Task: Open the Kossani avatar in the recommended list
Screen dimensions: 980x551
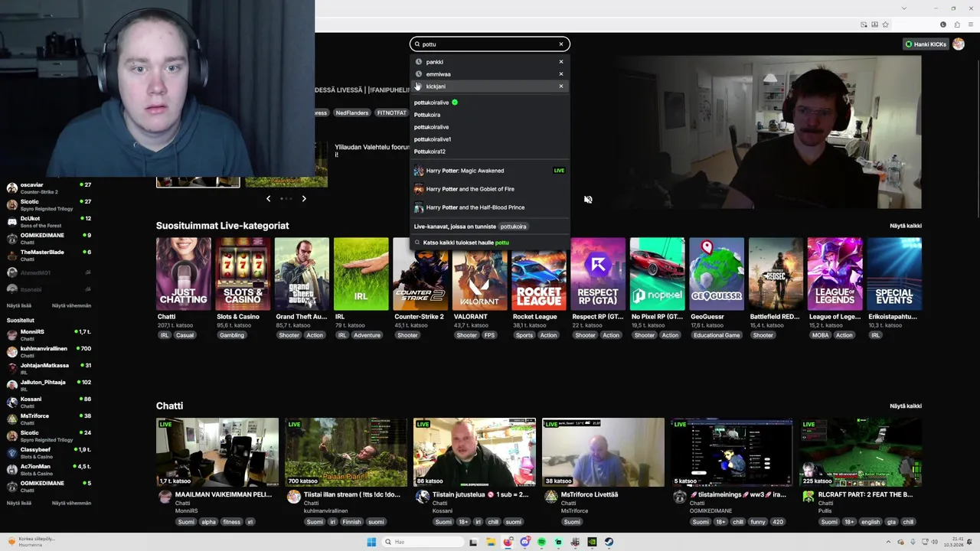Action: click(x=11, y=402)
